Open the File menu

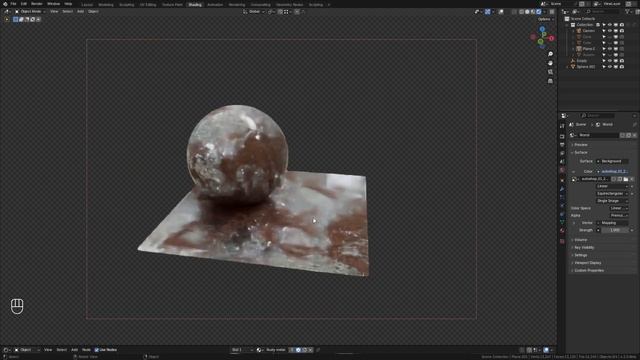click(x=13, y=4)
